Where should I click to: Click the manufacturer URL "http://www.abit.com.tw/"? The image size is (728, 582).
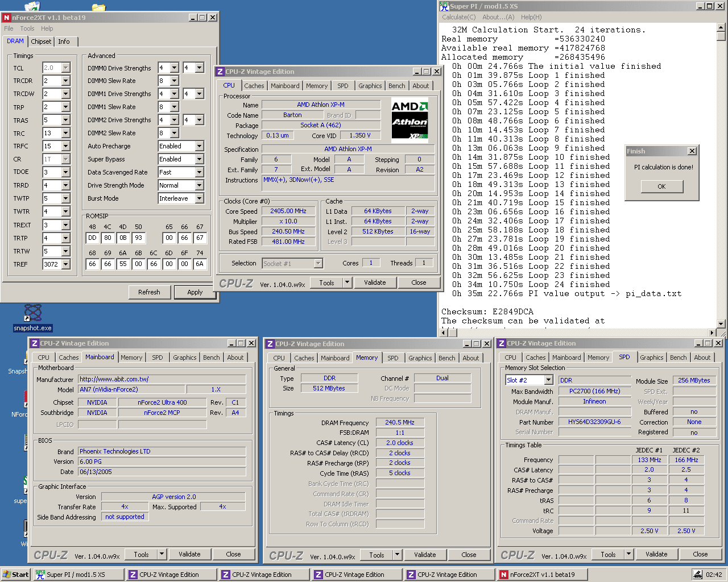click(162, 379)
